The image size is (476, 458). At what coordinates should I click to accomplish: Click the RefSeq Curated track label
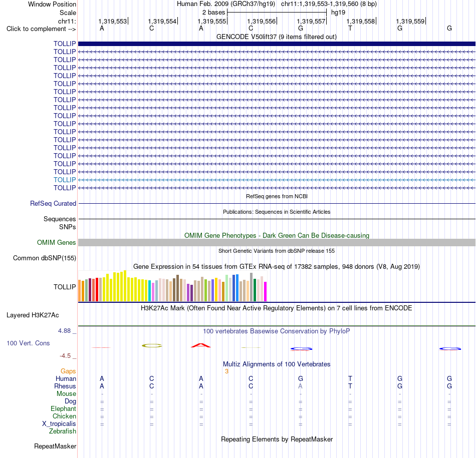[53, 204]
